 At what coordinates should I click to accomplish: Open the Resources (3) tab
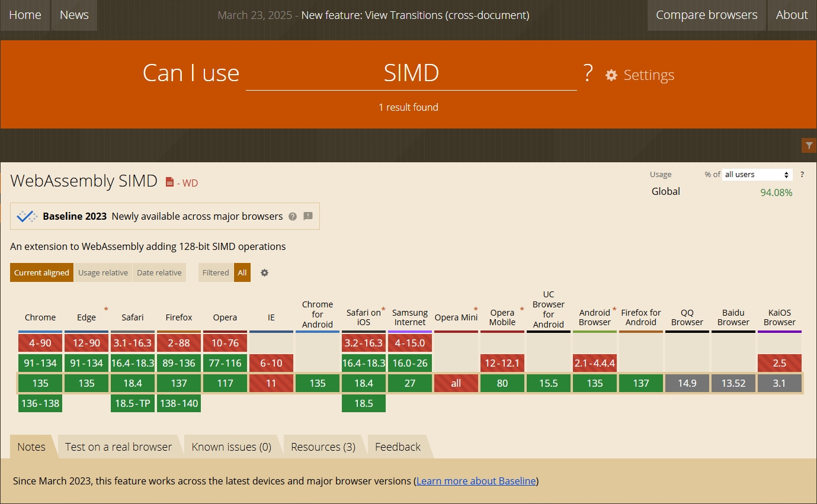[323, 447]
